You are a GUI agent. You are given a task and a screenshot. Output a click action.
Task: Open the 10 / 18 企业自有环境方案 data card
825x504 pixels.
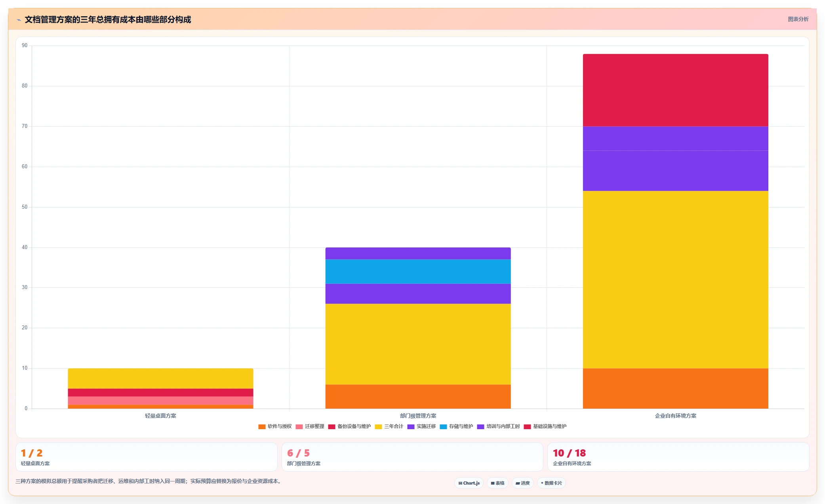(678, 457)
